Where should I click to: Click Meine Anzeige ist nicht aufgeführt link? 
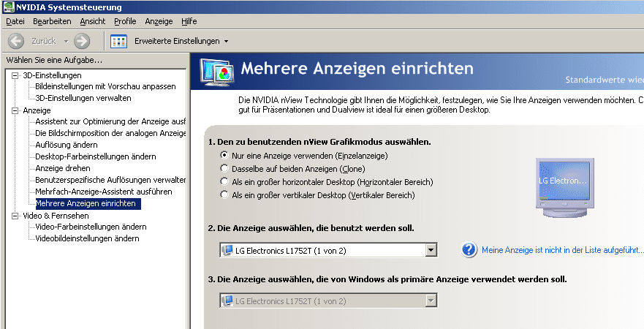point(563,250)
